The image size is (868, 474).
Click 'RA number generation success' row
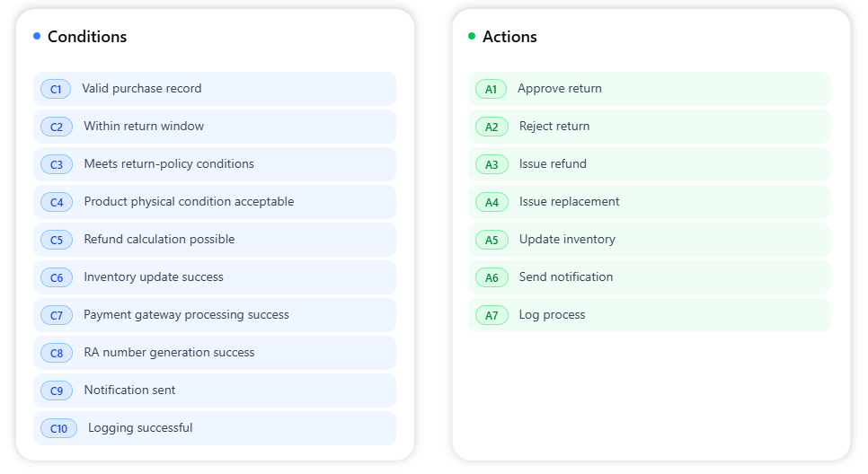click(169, 353)
